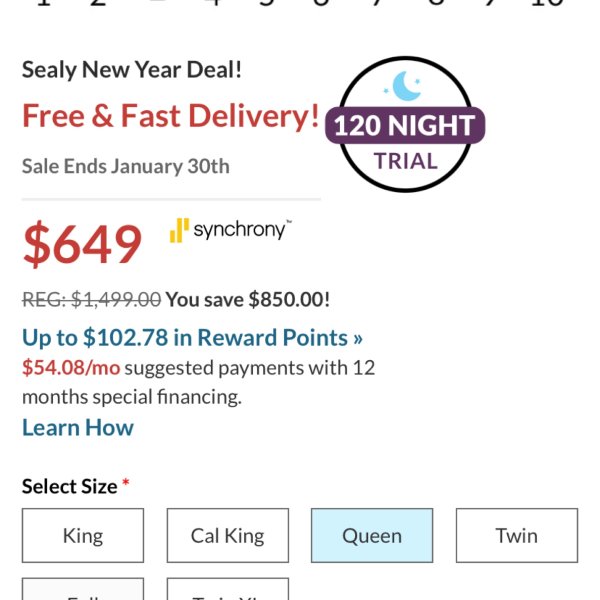This screenshot has width=600, height=600.
Task: Tap the 120 Night Trial badge
Action: coord(405,124)
